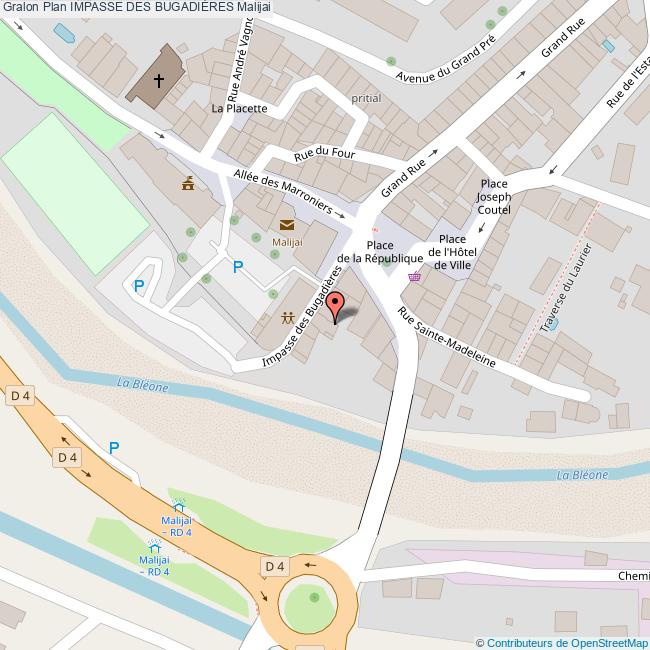Click the parking P beside D 4 road
Screen dimensions: 650x650
tap(114, 448)
